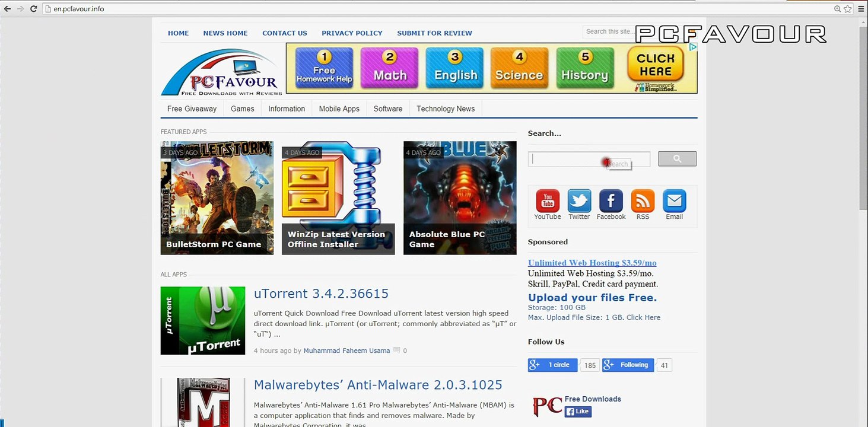Select the Games category tab
The width and height of the screenshot is (868, 427).
(243, 109)
